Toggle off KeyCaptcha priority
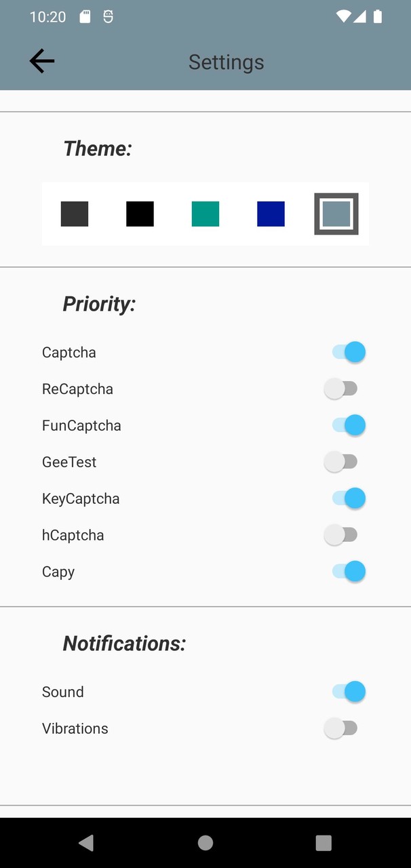This screenshot has width=411, height=868. point(349,498)
